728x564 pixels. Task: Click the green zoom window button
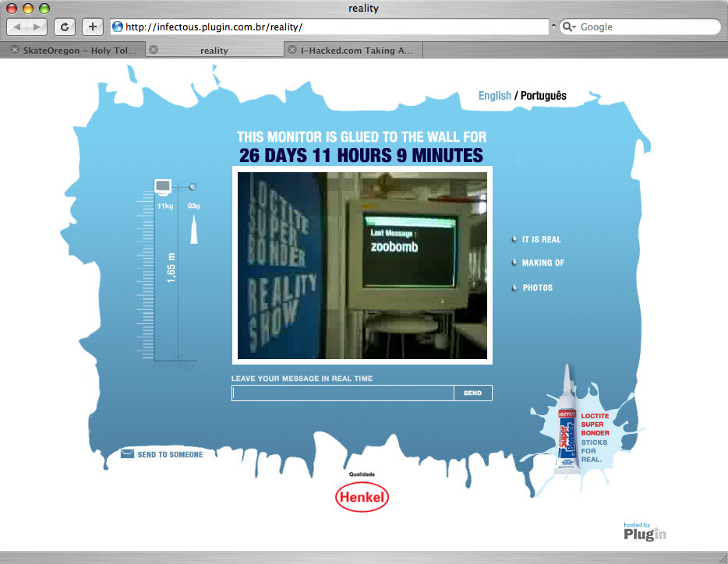[x=44, y=8]
